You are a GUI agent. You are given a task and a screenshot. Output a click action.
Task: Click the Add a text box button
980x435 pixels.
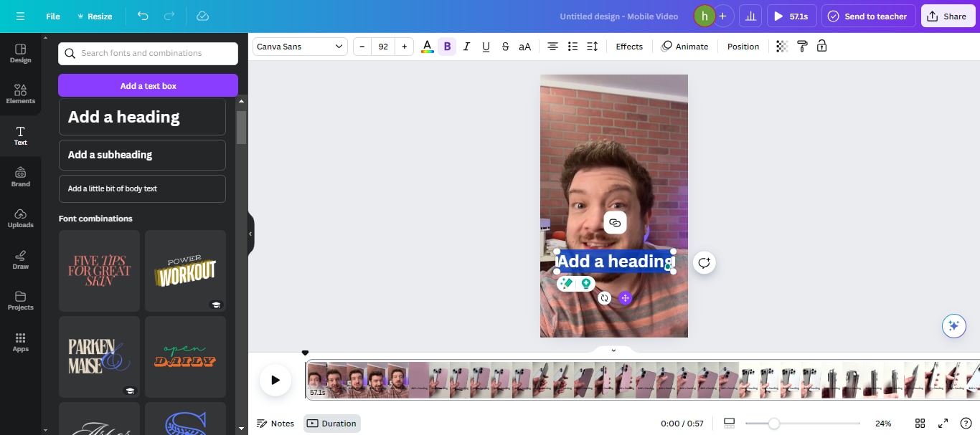(x=148, y=85)
